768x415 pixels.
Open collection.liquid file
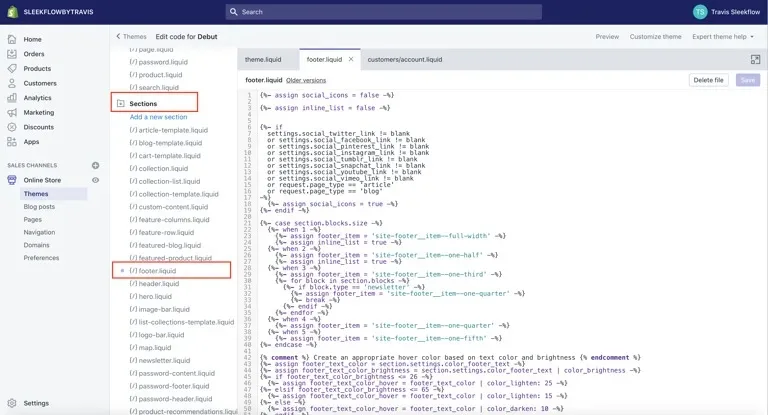(x=159, y=169)
